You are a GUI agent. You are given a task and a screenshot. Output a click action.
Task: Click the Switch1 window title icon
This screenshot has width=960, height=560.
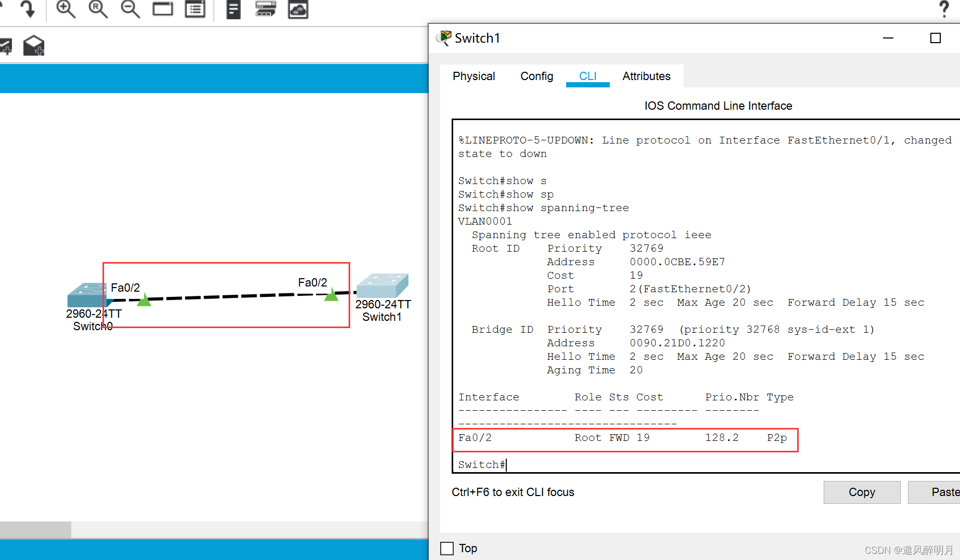(x=444, y=38)
